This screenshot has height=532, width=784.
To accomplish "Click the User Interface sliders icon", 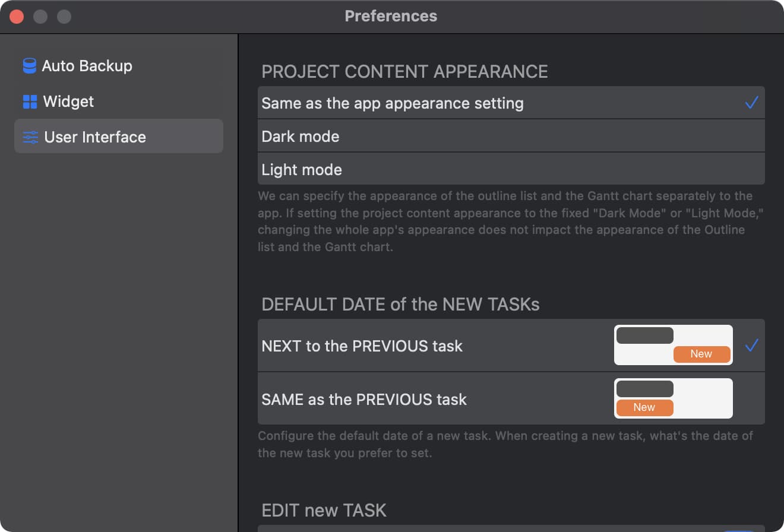I will (x=30, y=137).
